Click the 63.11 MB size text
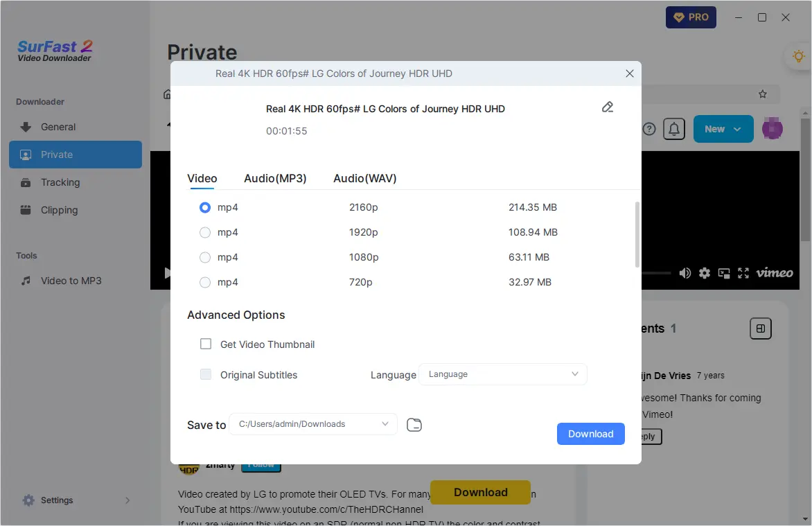The height and width of the screenshot is (526, 812). 529,257
